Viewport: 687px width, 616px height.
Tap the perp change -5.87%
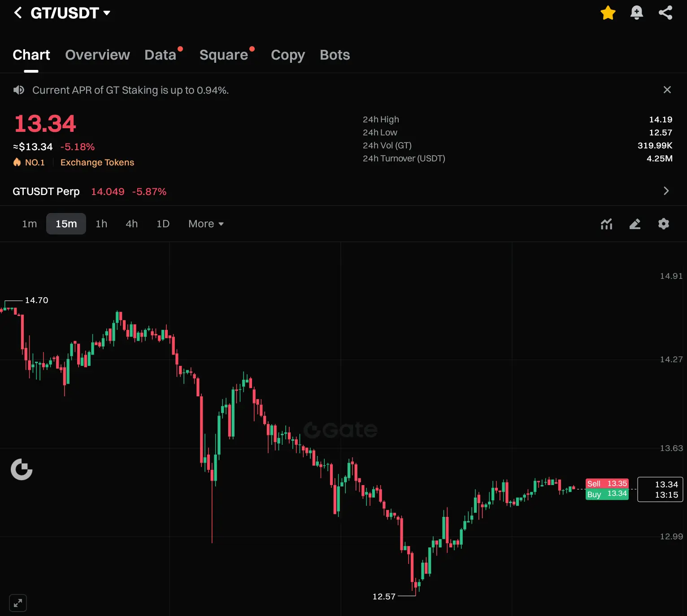(x=149, y=191)
